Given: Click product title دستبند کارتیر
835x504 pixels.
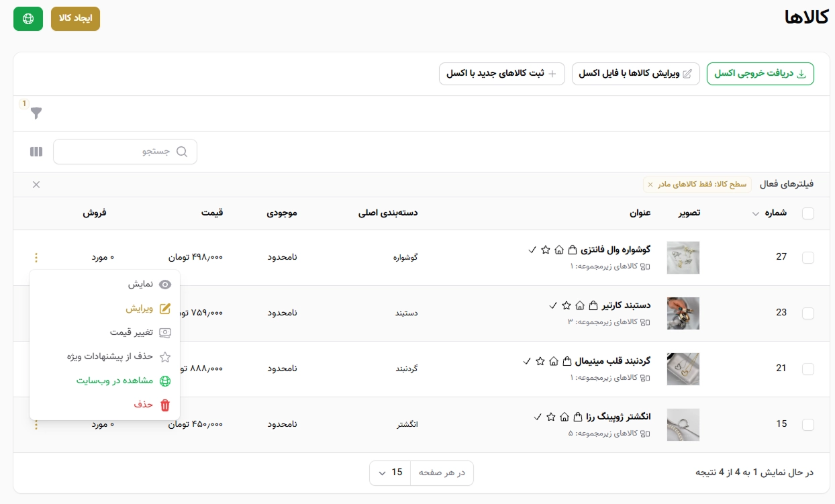Looking at the screenshot, I should 626,305.
